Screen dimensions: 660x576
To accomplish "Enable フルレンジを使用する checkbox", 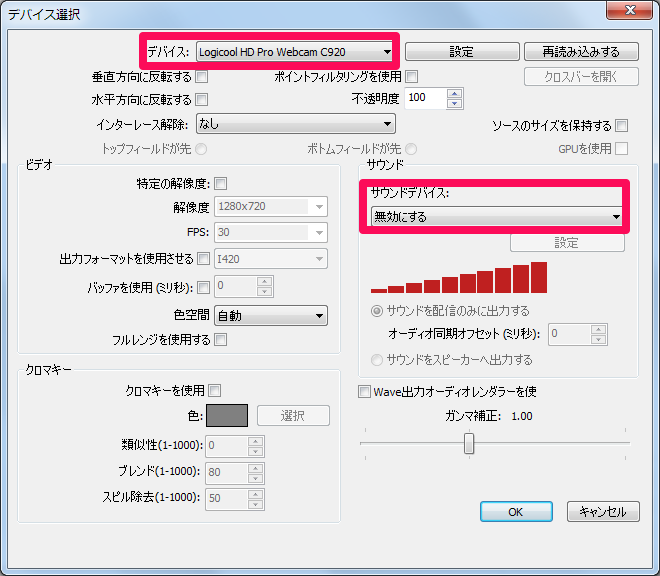I will tap(221, 339).
